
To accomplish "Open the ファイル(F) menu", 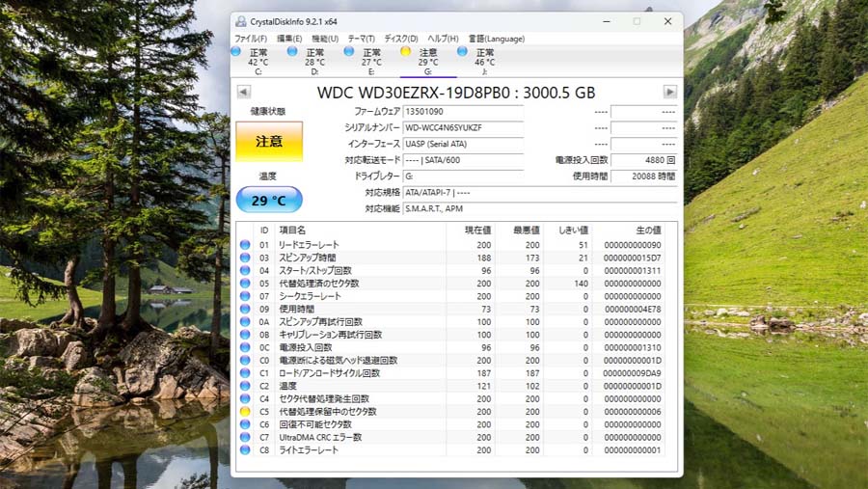I will [x=251, y=39].
